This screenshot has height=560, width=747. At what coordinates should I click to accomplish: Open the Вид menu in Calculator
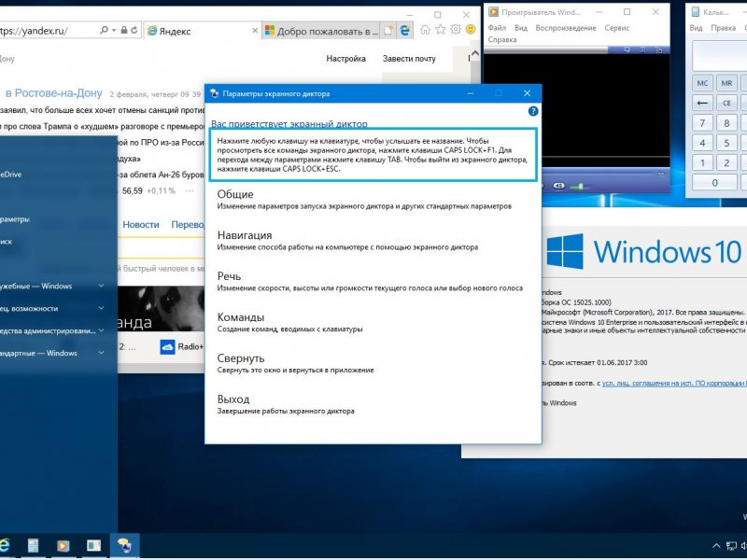(x=696, y=28)
